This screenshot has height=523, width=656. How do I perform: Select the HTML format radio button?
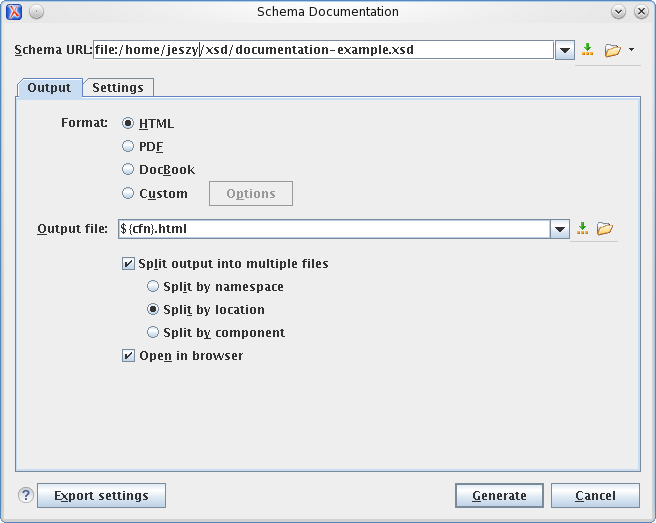pos(128,124)
